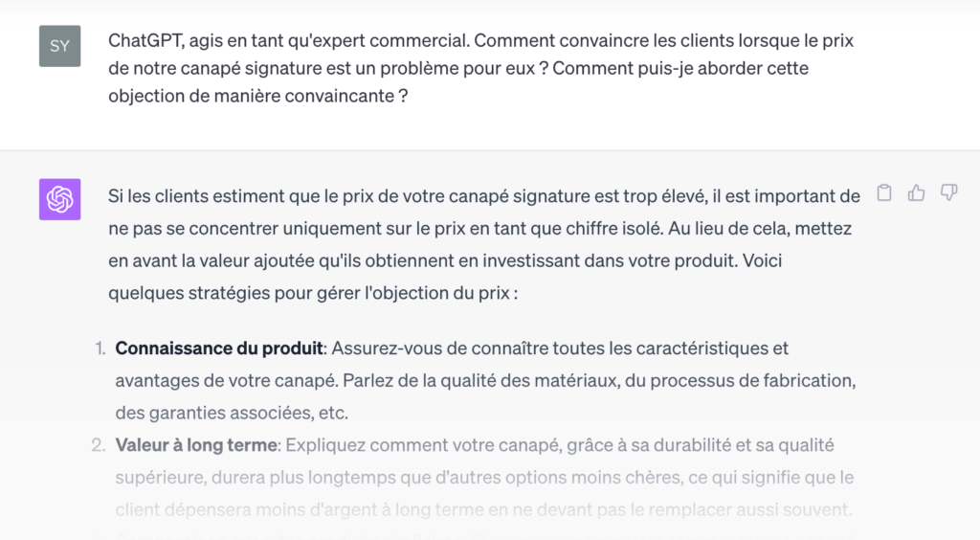980x540 pixels.
Task: Select the bold heading Valeur à long terme
Action: click(196, 445)
